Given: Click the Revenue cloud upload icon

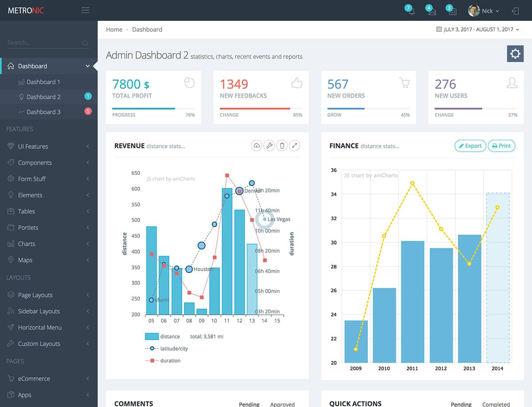Looking at the screenshot, I should pyautogui.click(x=256, y=146).
